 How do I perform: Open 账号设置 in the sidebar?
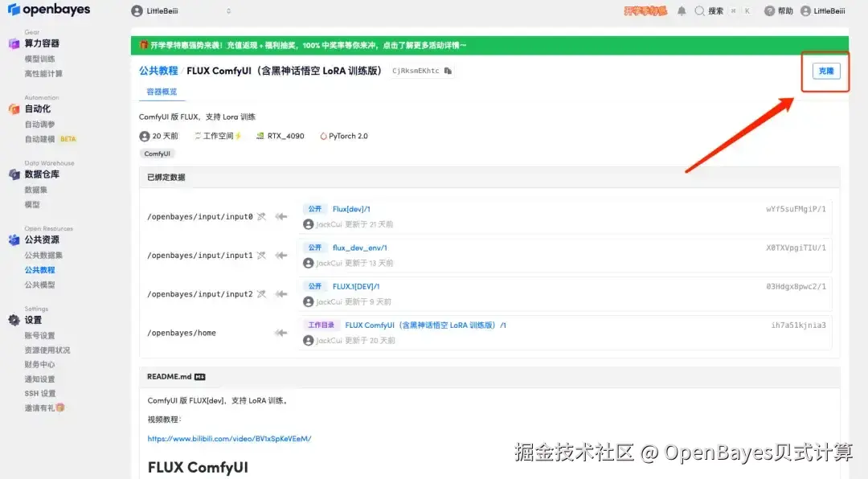click(x=39, y=336)
